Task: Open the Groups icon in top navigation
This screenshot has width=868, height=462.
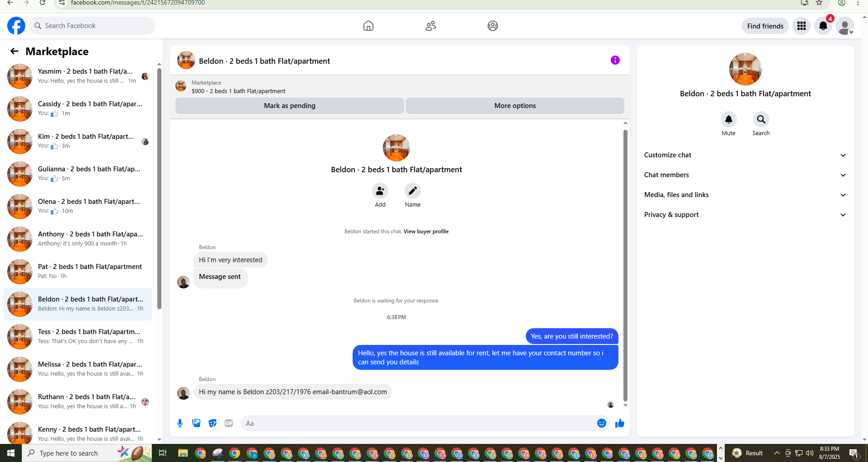Action: point(493,26)
